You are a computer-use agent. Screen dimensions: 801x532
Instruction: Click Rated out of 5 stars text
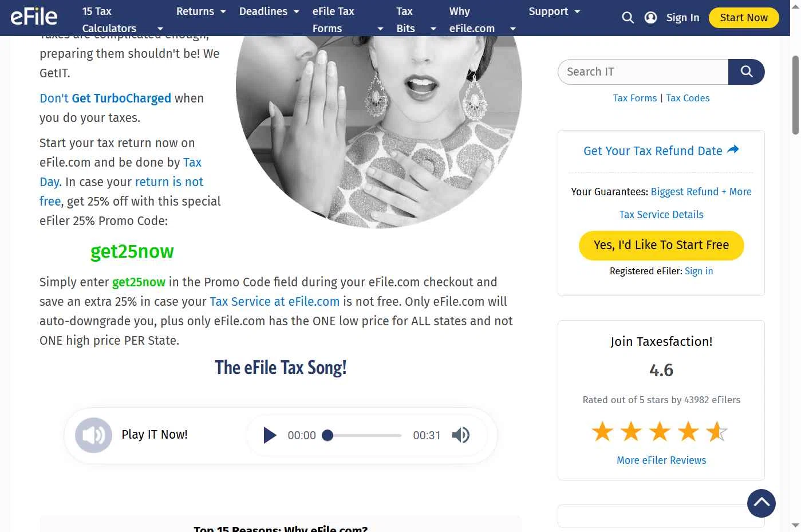[x=661, y=400]
